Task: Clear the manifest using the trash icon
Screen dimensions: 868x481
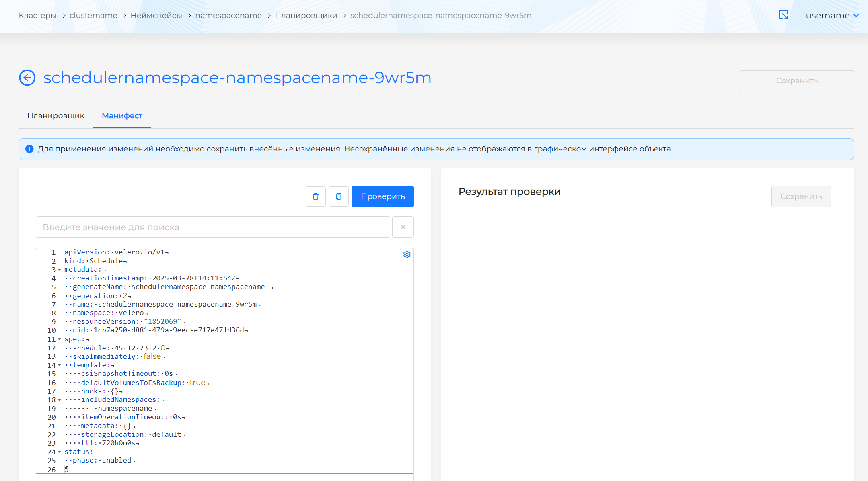Action: point(315,196)
